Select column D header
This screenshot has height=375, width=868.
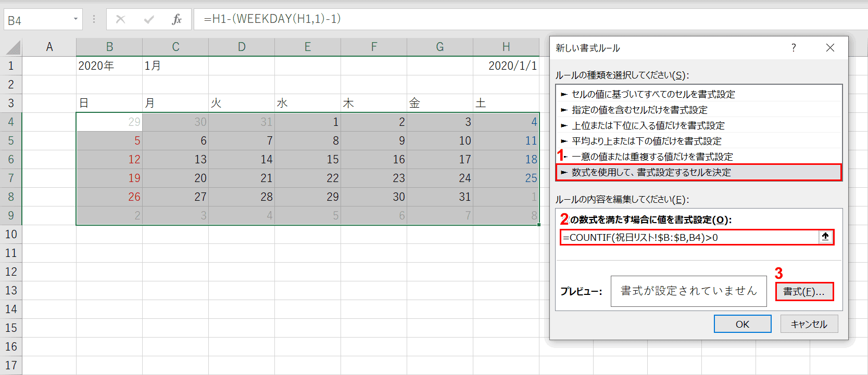click(x=242, y=47)
